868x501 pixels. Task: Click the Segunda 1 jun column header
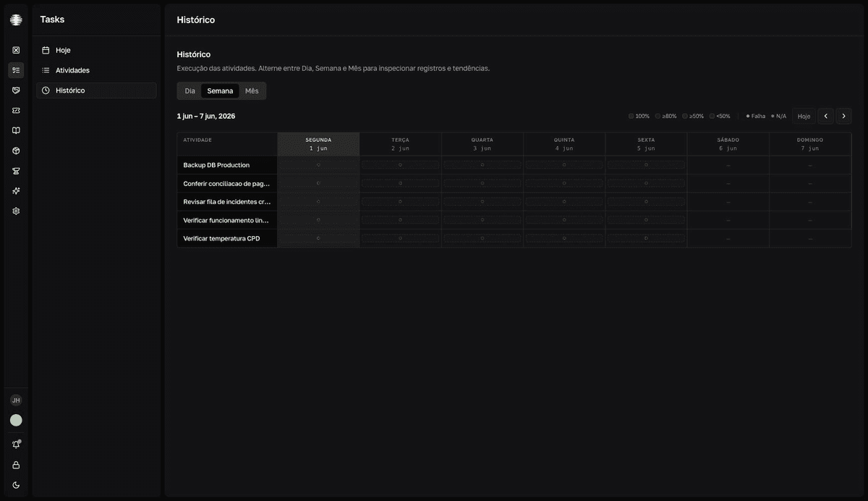pyautogui.click(x=318, y=144)
